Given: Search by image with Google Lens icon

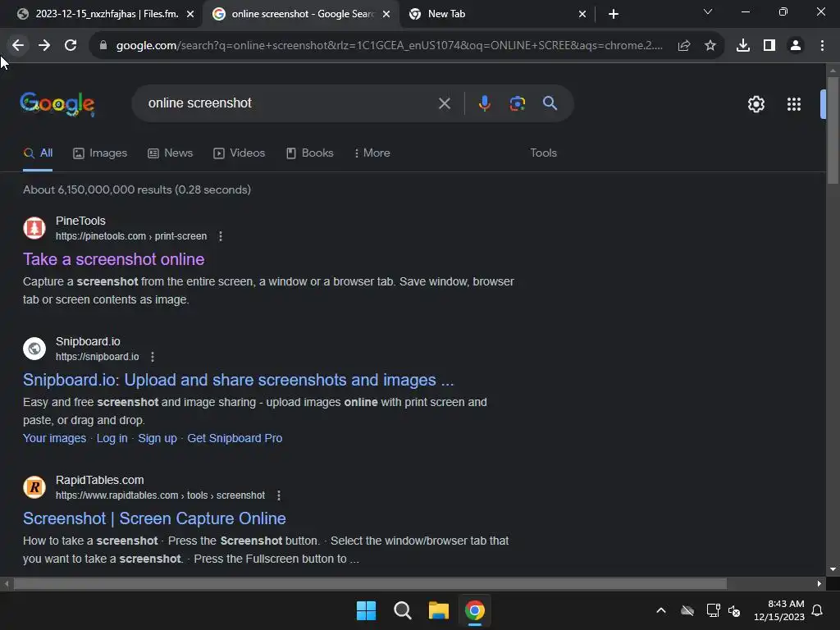Looking at the screenshot, I should click(518, 103).
